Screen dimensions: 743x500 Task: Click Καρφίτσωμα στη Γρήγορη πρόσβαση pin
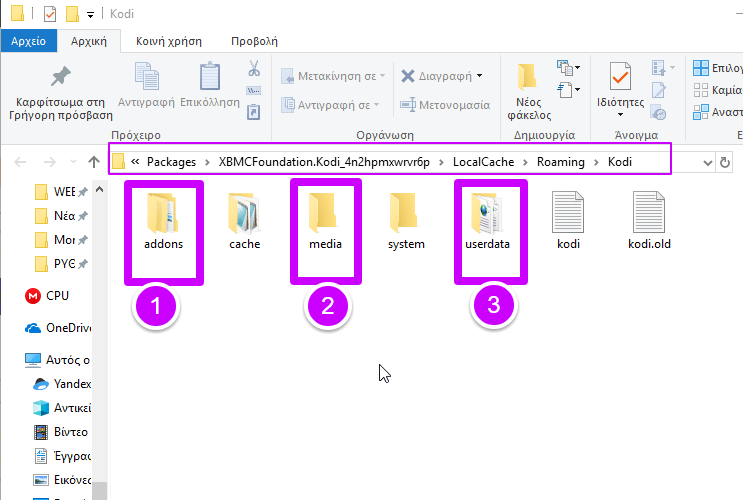pyautogui.click(x=61, y=94)
